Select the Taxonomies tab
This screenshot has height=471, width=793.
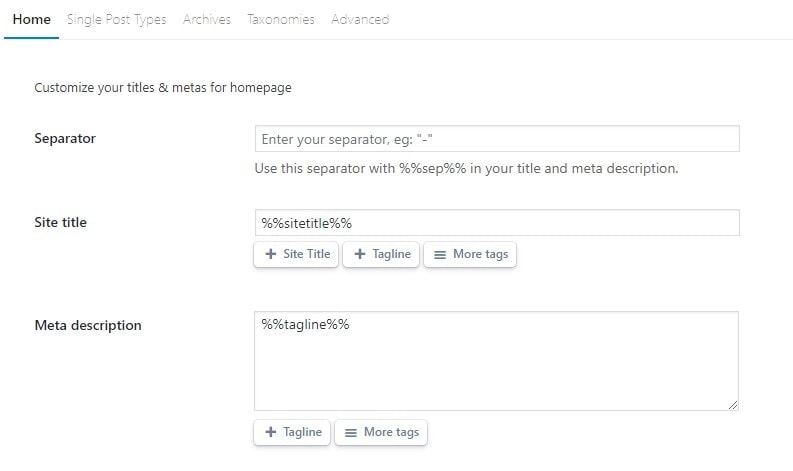tap(281, 19)
